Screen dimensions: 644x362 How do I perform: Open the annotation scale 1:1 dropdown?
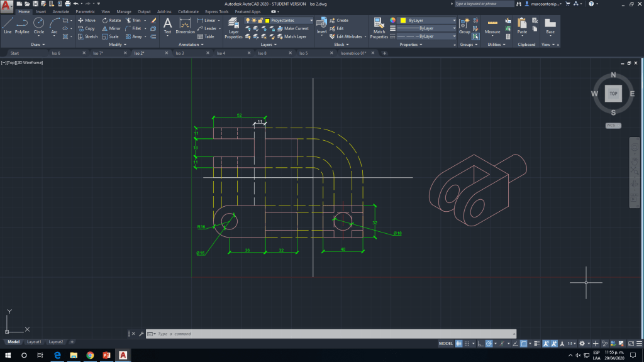[x=572, y=344]
